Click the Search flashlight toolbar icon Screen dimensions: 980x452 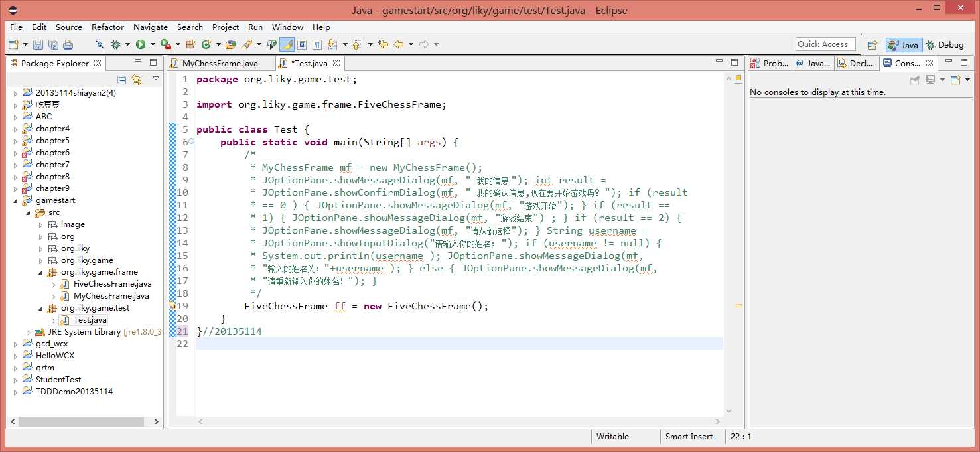pos(247,44)
